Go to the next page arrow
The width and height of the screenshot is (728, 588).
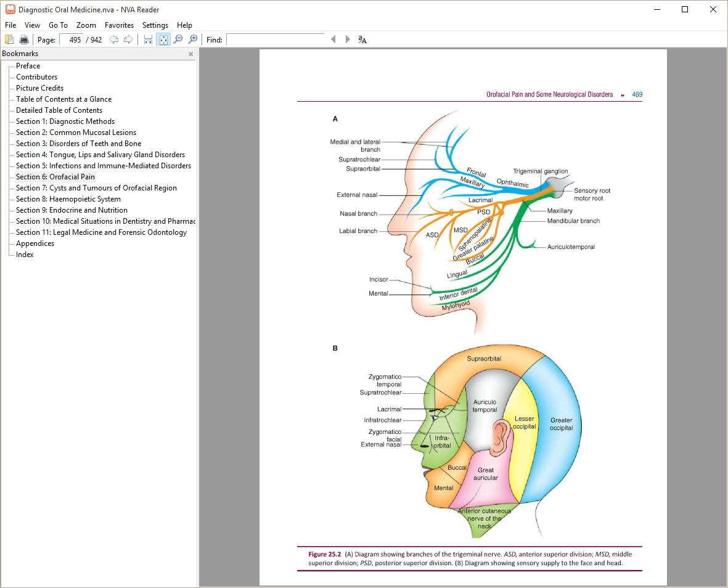point(128,39)
